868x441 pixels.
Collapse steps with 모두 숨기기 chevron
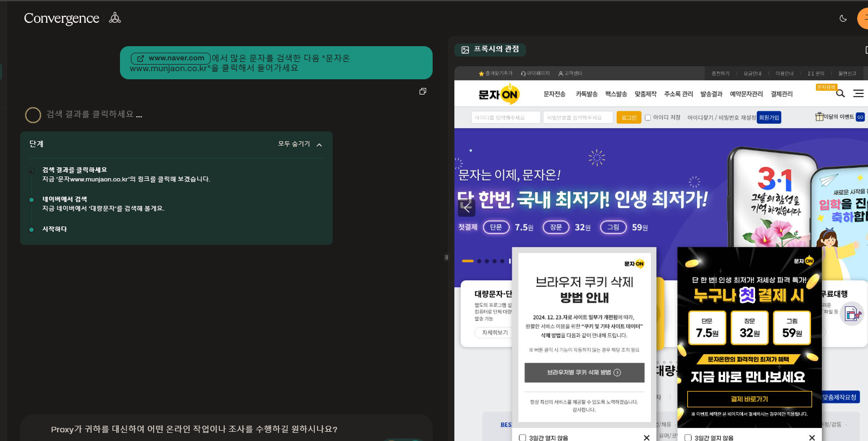[x=319, y=144]
